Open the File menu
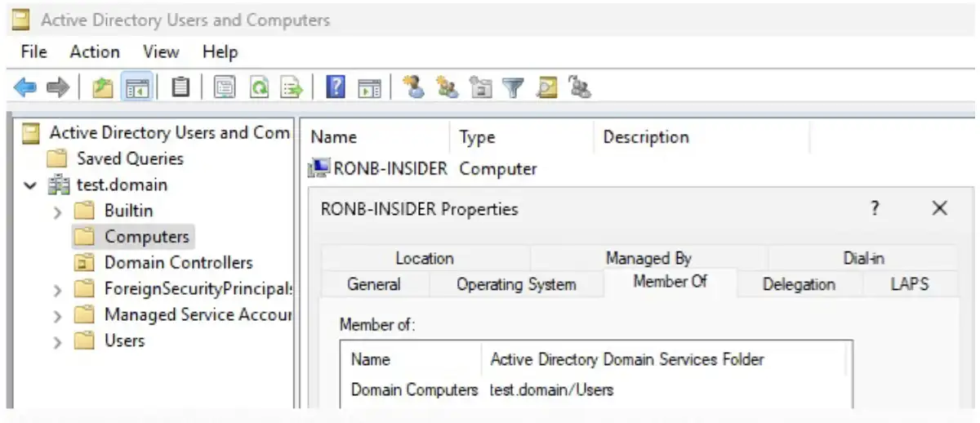This screenshot has width=980, height=423. [x=33, y=52]
